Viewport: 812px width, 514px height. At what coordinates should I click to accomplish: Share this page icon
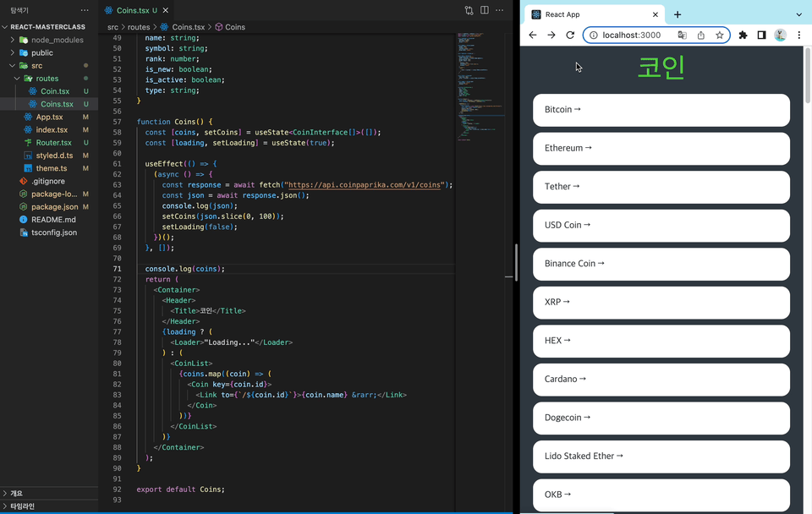pos(700,36)
